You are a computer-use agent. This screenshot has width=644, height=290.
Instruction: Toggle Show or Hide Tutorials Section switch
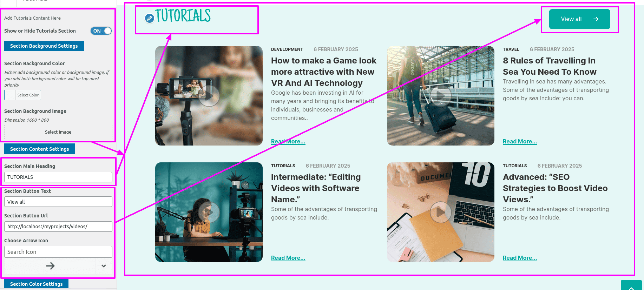click(x=101, y=31)
